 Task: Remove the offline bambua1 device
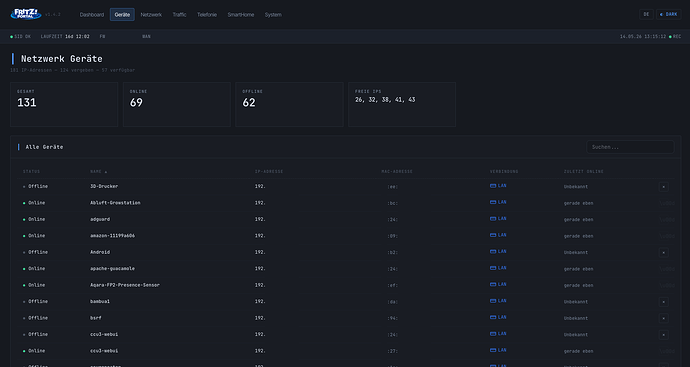pos(664,302)
